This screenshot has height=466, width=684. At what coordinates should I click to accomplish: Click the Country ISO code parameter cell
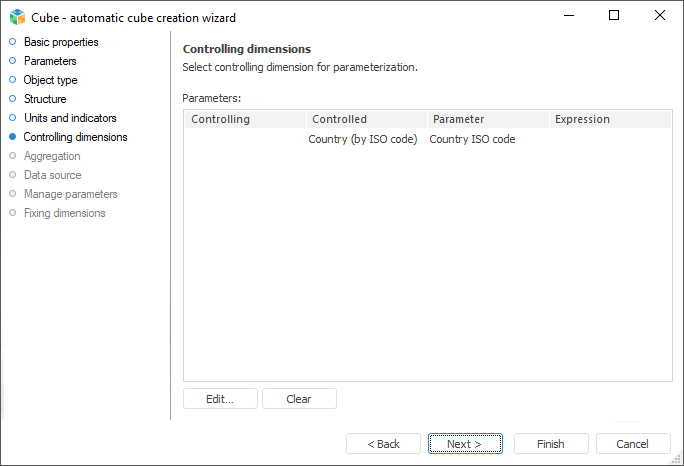[x=473, y=139]
